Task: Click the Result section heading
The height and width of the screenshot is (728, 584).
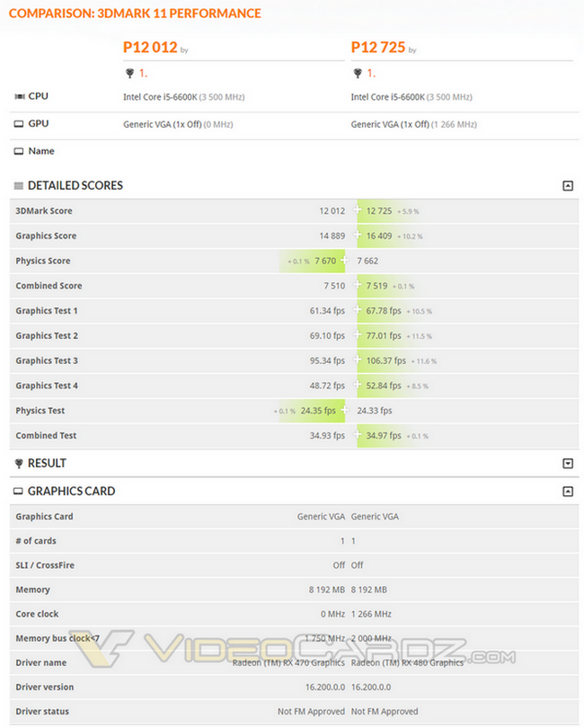Action: pos(47,464)
